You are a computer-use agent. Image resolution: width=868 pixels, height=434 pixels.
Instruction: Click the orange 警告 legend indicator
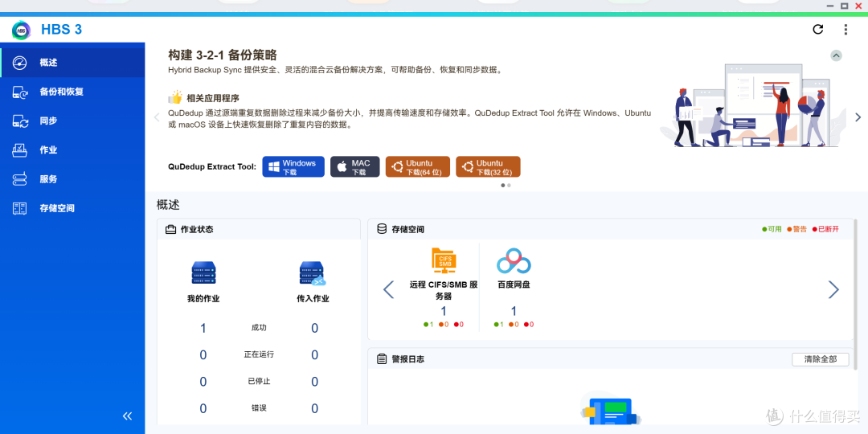click(x=796, y=229)
